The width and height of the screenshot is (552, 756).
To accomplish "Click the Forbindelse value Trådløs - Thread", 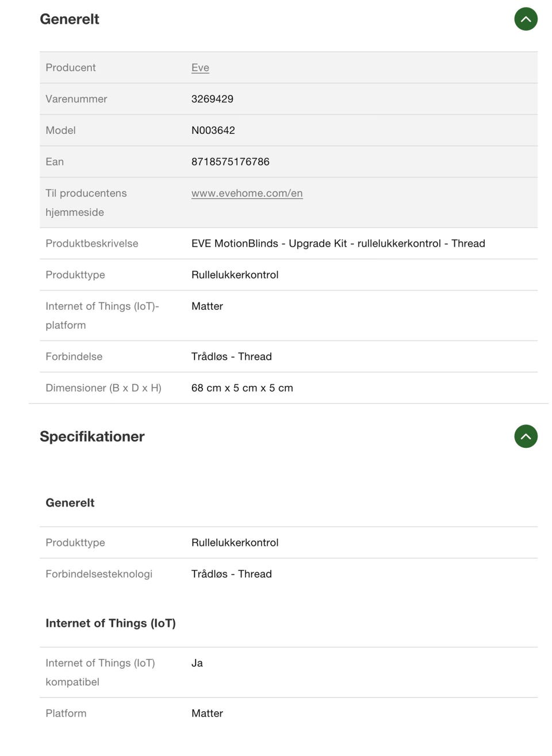I will [x=231, y=356].
